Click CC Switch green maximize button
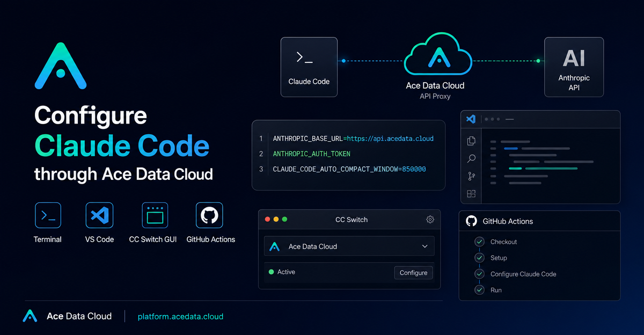 (285, 220)
